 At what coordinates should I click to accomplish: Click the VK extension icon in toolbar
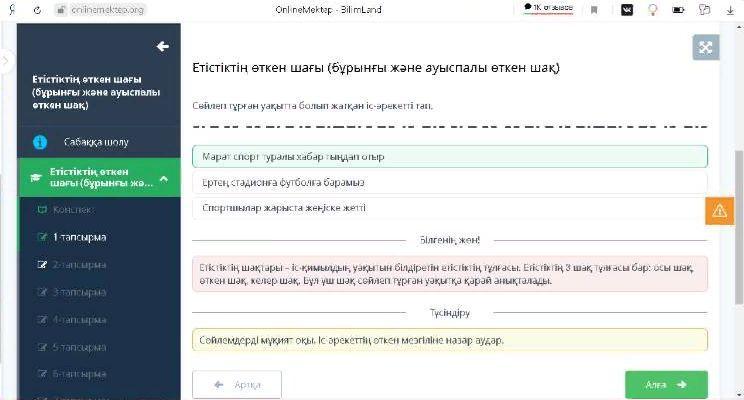pyautogui.click(x=627, y=9)
